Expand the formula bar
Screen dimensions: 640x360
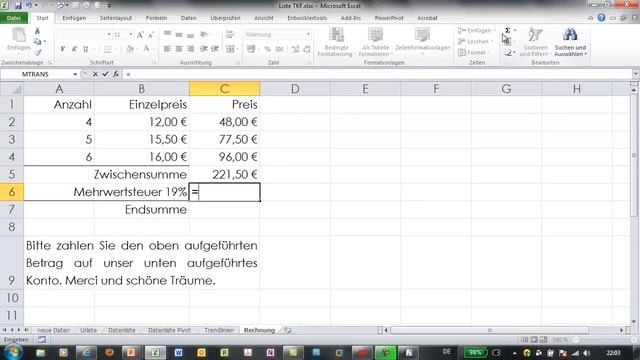tap(635, 74)
